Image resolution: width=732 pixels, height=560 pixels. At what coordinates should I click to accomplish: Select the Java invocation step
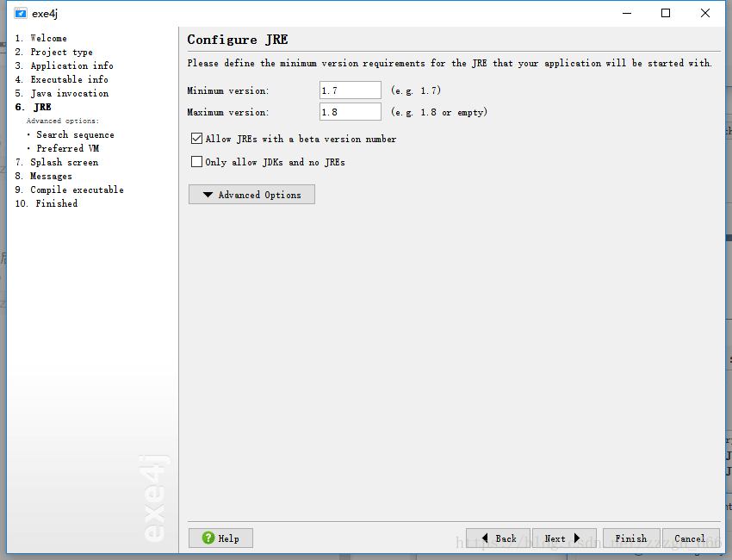[62, 93]
